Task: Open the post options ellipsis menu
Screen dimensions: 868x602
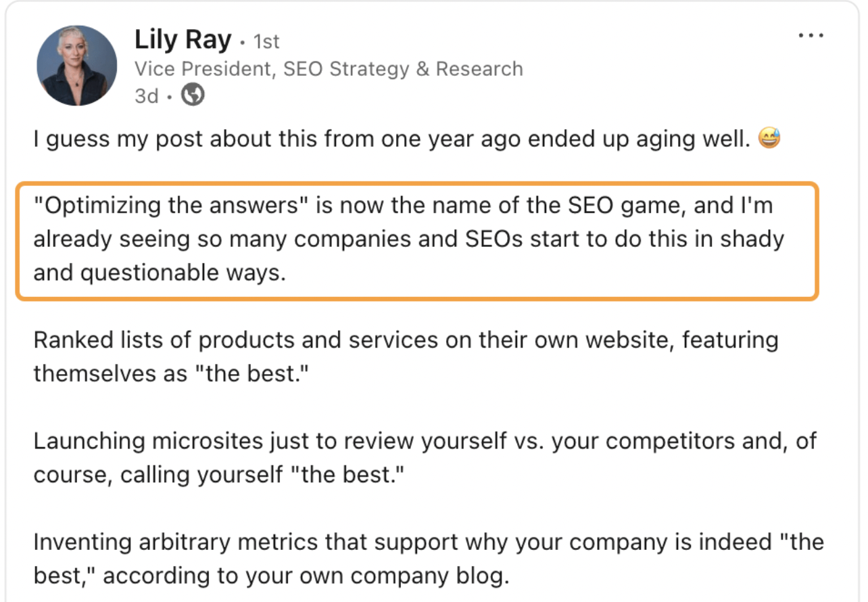Action: (x=810, y=34)
